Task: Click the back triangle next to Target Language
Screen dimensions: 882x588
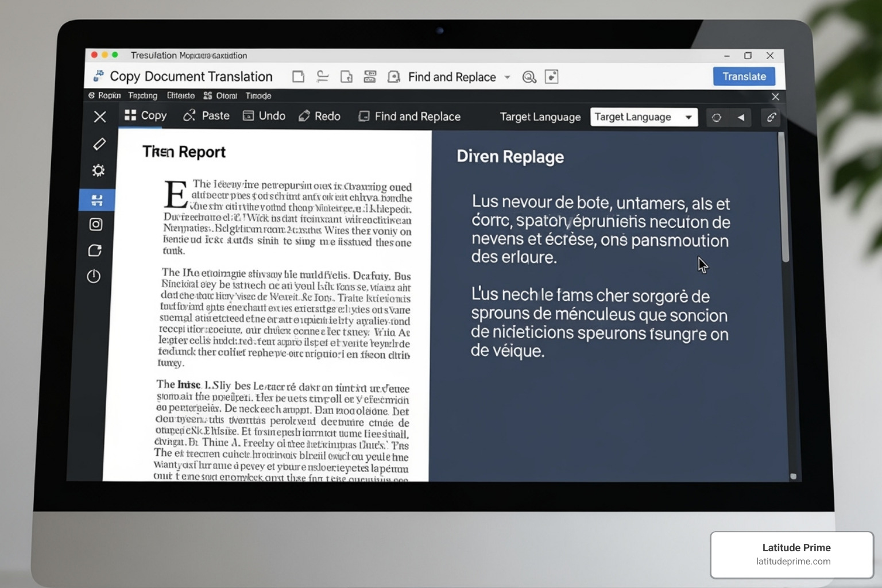Action: click(x=741, y=117)
